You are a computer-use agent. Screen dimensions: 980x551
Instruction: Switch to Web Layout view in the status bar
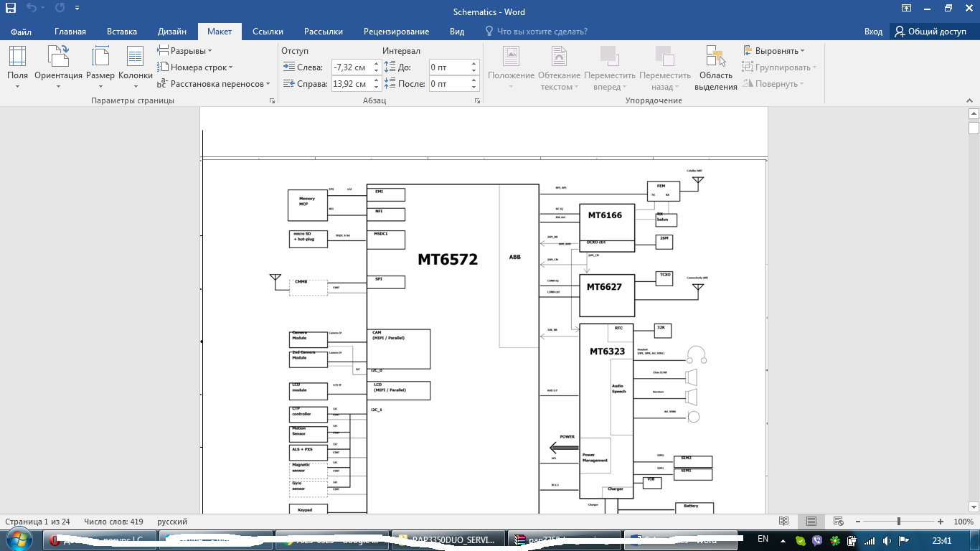click(837, 522)
